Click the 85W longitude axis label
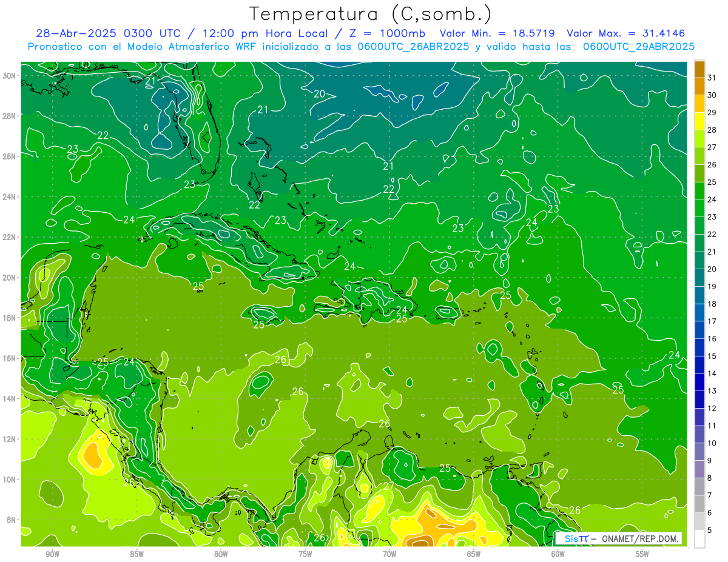The height and width of the screenshot is (562, 728). (x=136, y=555)
